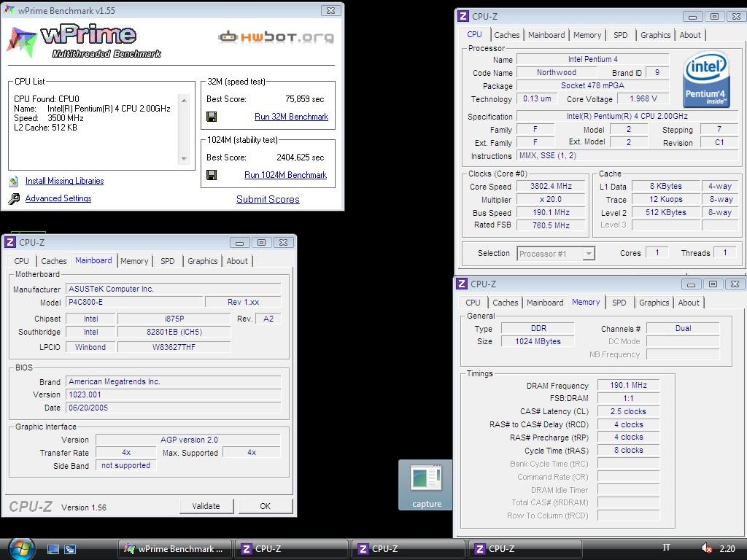Save the 32M benchmark score via floppy icon

(212, 117)
